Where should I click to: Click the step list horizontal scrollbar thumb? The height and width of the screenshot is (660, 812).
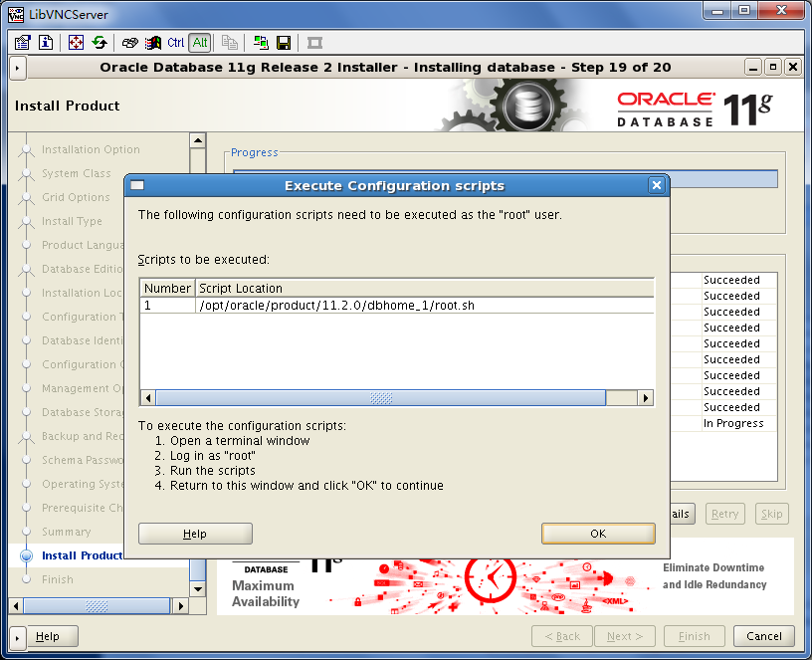click(x=97, y=605)
